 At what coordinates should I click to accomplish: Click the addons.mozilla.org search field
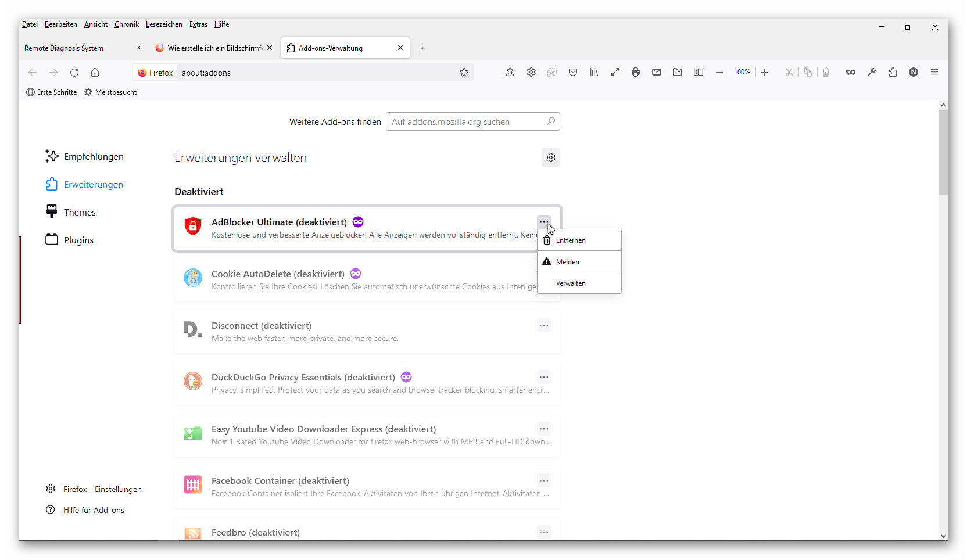[468, 121]
